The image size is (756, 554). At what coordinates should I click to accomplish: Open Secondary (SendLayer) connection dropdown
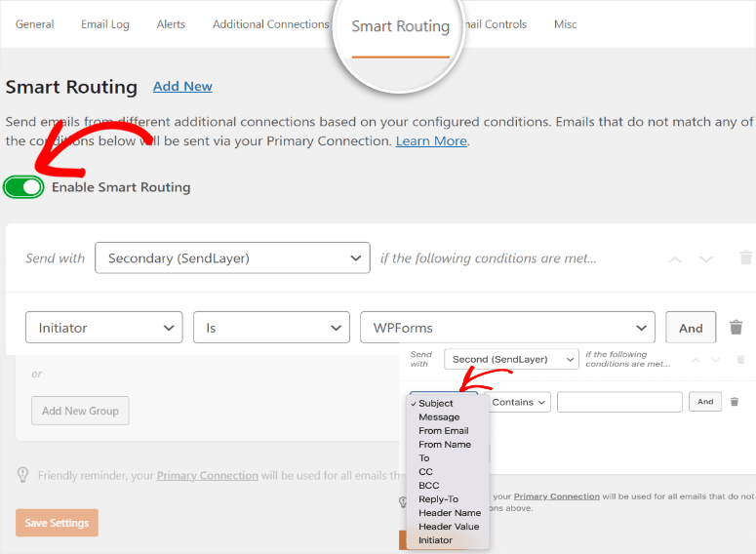point(232,257)
